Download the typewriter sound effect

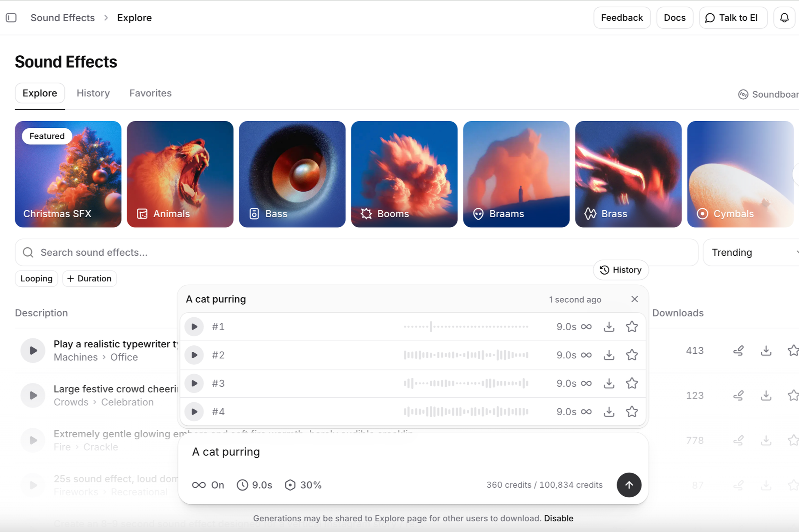[766, 351]
